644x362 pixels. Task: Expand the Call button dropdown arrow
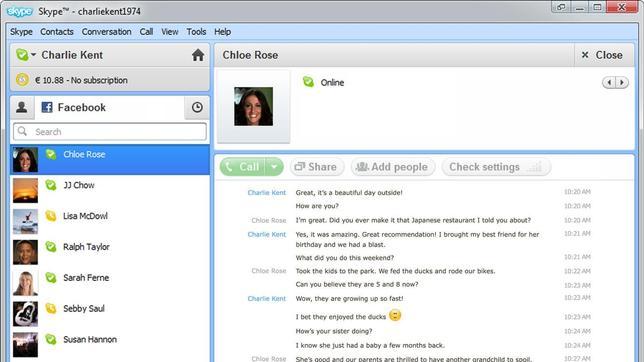coord(274,167)
